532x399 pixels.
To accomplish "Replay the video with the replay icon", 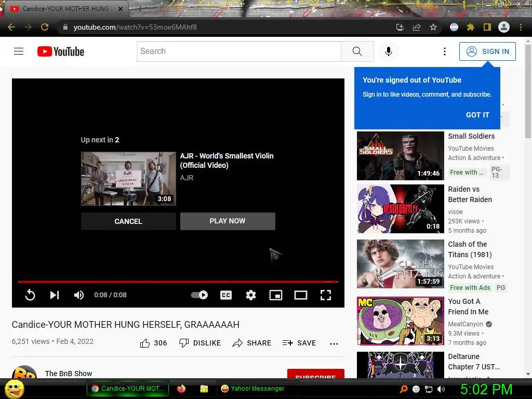I will click(x=30, y=295).
